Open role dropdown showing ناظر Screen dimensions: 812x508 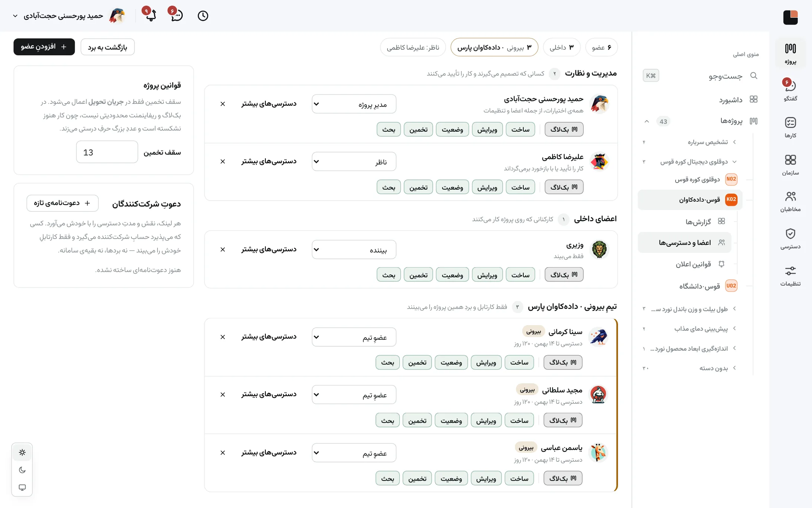pyautogui.click(x=354, y=161)
